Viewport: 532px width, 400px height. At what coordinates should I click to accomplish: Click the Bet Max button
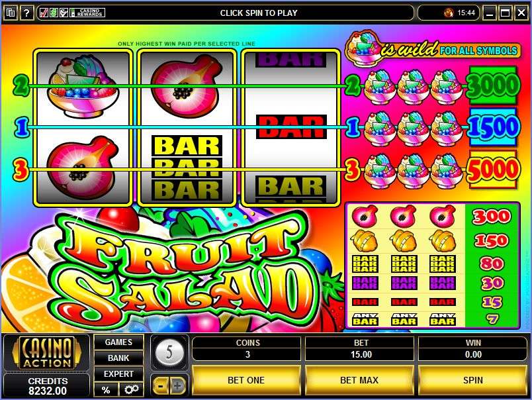[x=359, y=380]
